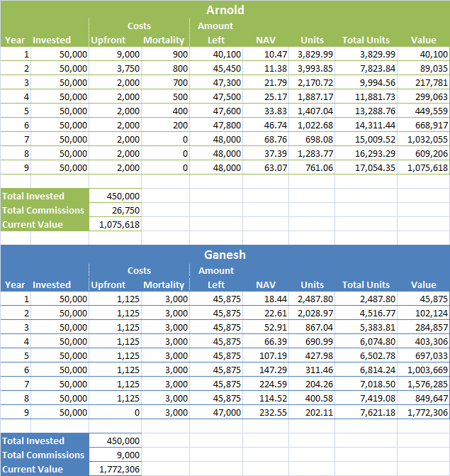This screenshot has height=476, width=450.
Task: Click Arnold's Total Invested label
Action: tap(33, 196)
